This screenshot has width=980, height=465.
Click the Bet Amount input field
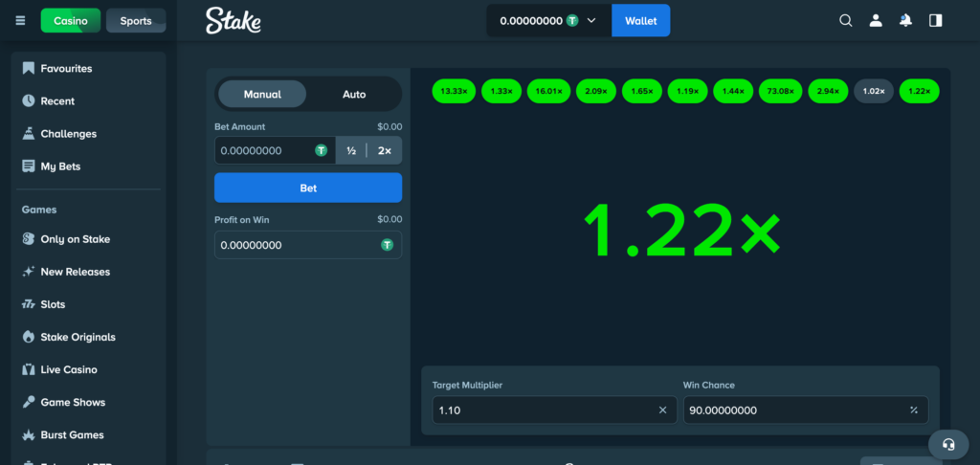click(265, 150)
